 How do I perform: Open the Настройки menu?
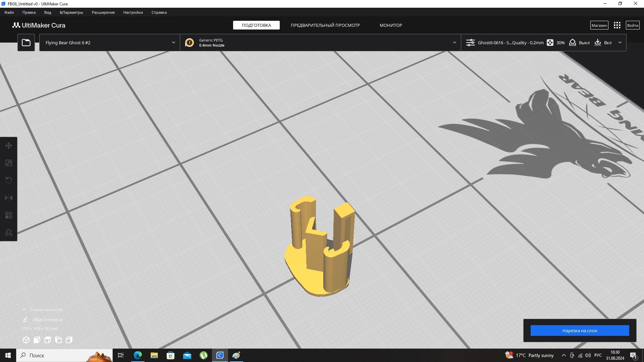tap(133, 12)
